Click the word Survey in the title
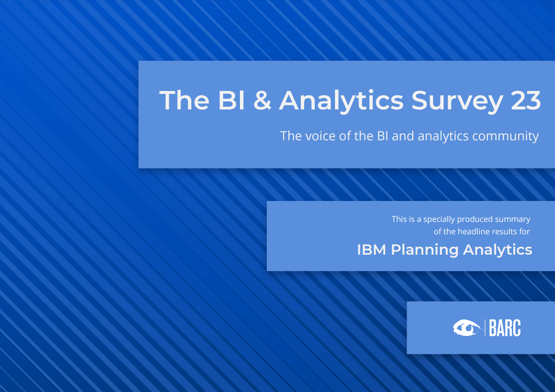The height and width of the screenshot is (392, 555). [457, 101]
